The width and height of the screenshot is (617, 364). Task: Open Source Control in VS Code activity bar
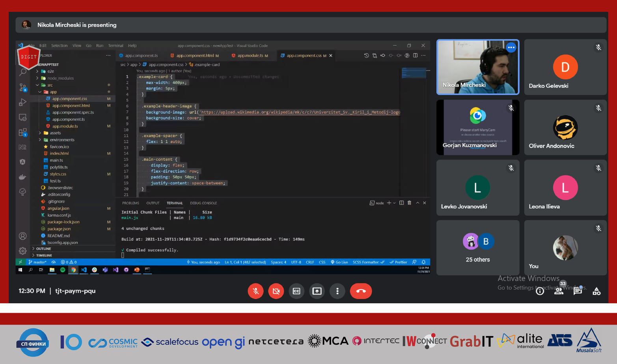(23, 87)
